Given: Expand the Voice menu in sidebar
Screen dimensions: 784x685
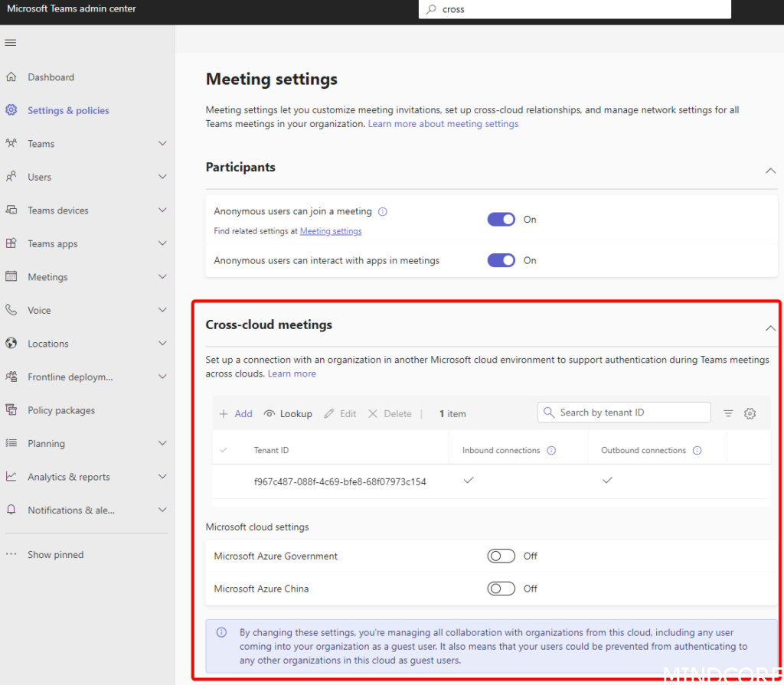Looking at the screenshot, I should (x=162, y=310).
